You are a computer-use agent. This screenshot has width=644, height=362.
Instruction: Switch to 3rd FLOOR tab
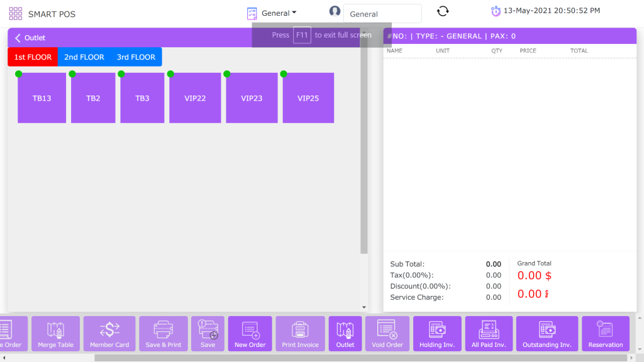136,57
